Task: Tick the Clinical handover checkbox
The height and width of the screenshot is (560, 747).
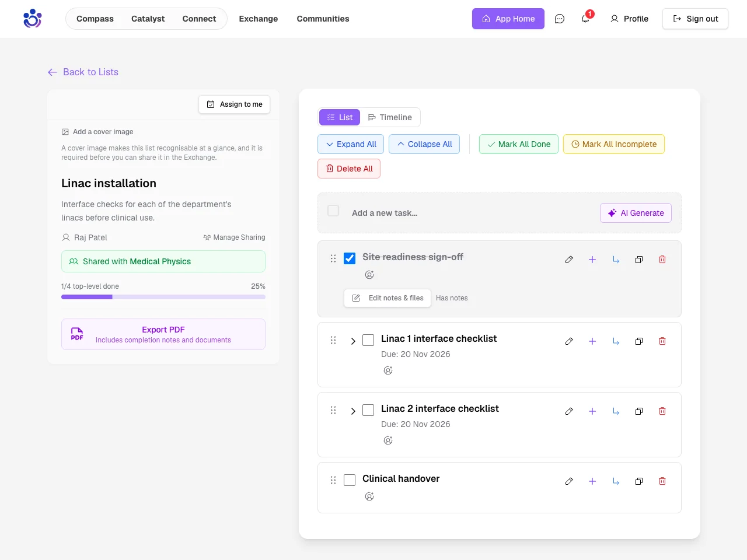Action: [x=350, y=480]
